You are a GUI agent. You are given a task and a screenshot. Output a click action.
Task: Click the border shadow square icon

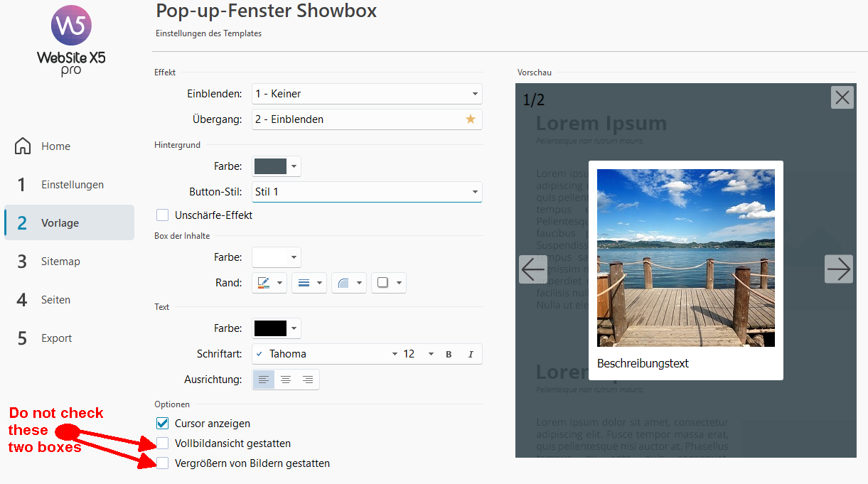tap(383, 283)
